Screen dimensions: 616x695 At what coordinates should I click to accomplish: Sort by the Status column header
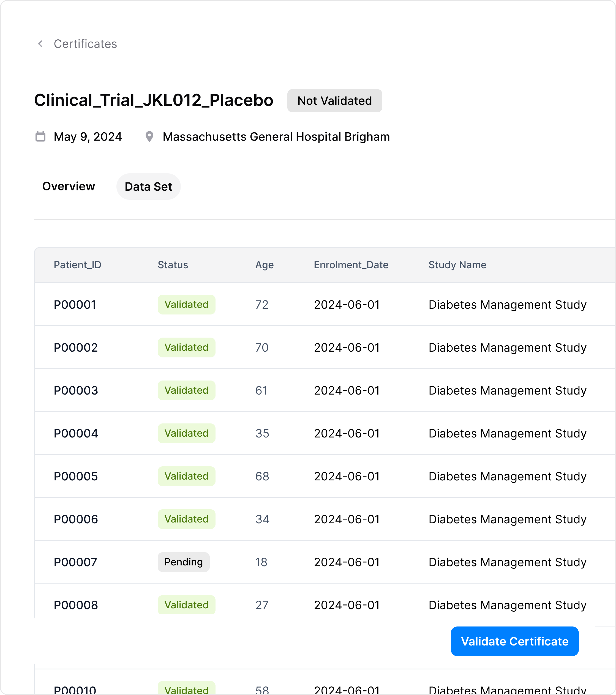click(173, 265)
